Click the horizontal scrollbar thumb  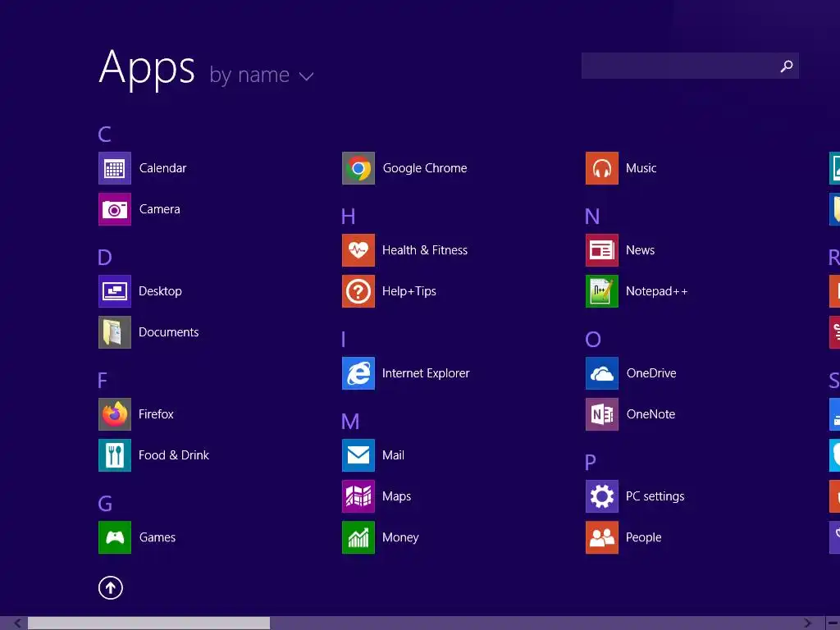tap(149, 623)
